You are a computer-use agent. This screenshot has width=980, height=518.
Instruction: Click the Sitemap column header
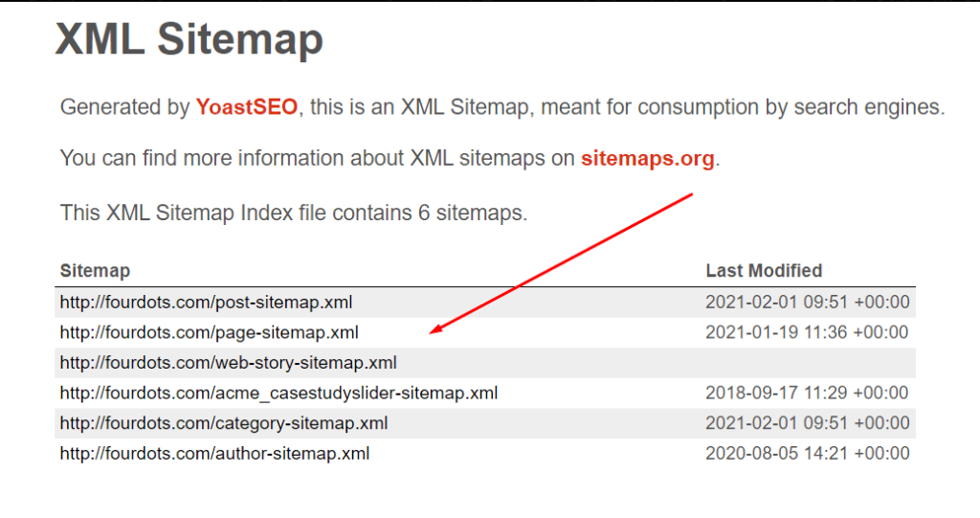95,271
